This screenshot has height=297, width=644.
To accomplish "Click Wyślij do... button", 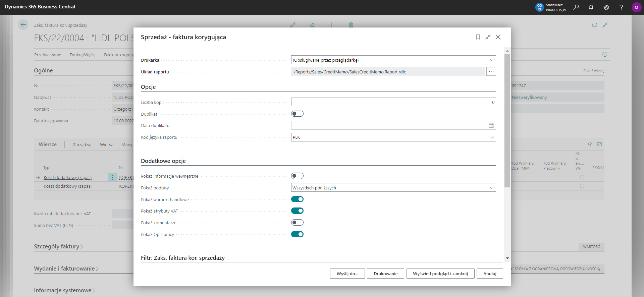I will point(347,274).
